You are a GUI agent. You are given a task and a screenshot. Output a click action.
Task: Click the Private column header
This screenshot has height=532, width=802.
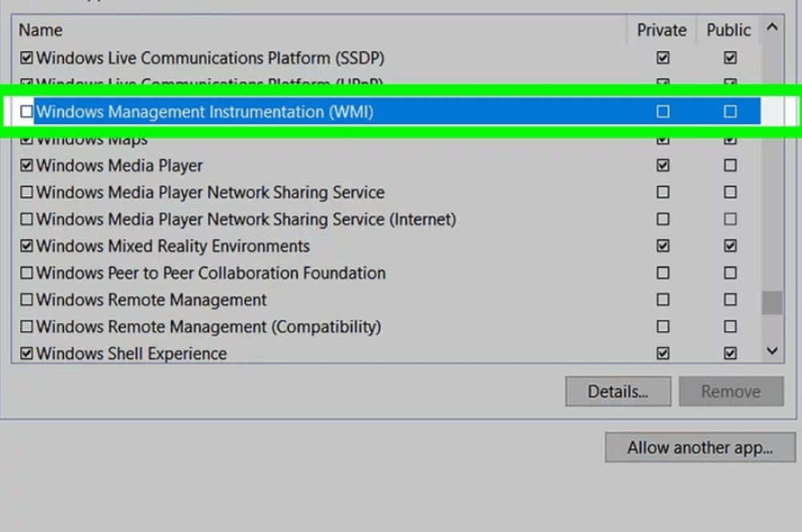(661, 30)
